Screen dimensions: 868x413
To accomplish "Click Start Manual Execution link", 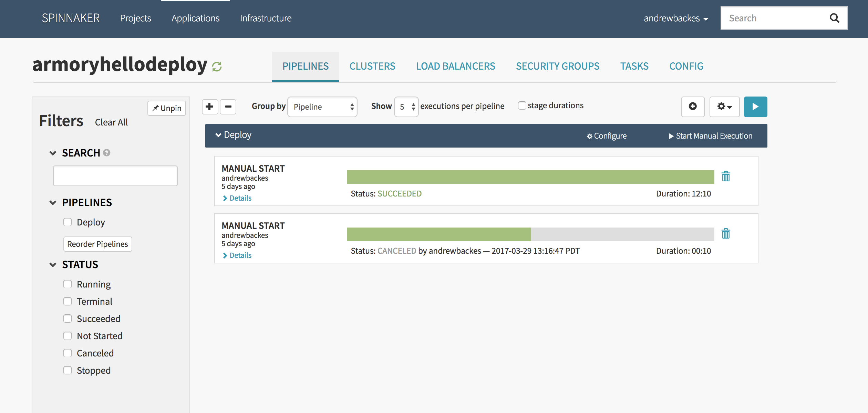I will point(710,136).
